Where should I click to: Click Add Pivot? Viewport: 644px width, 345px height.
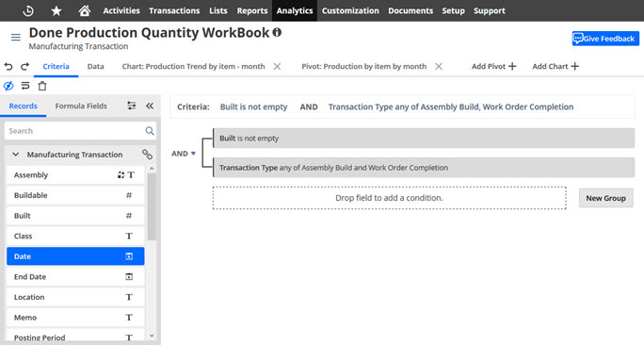click(493, 66)
